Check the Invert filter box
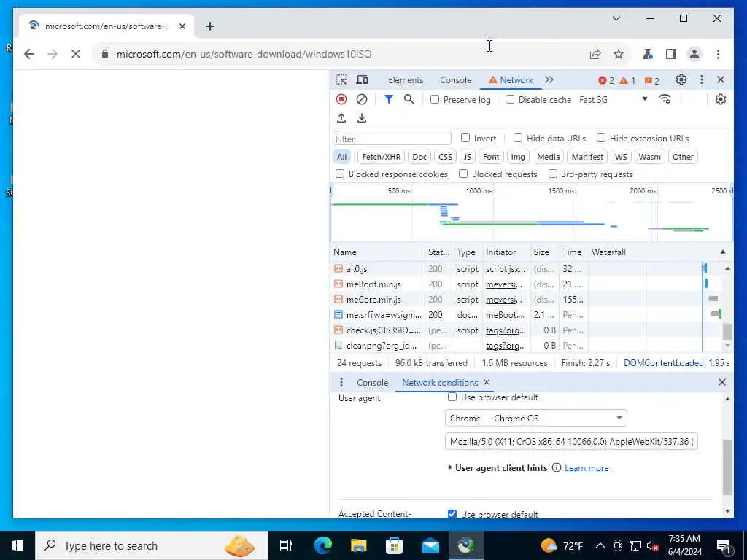This screenshot has width=747, height=560. click(465, 138)
